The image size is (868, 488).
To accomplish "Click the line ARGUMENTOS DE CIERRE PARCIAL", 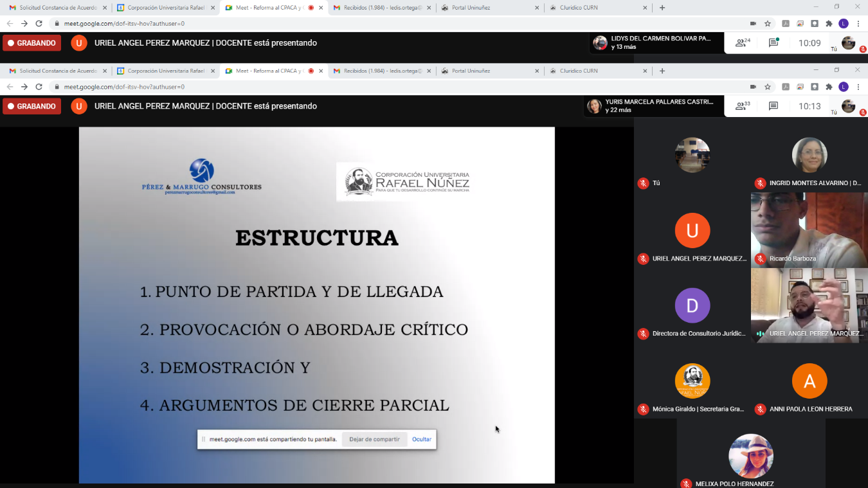I will coord(294,406).
